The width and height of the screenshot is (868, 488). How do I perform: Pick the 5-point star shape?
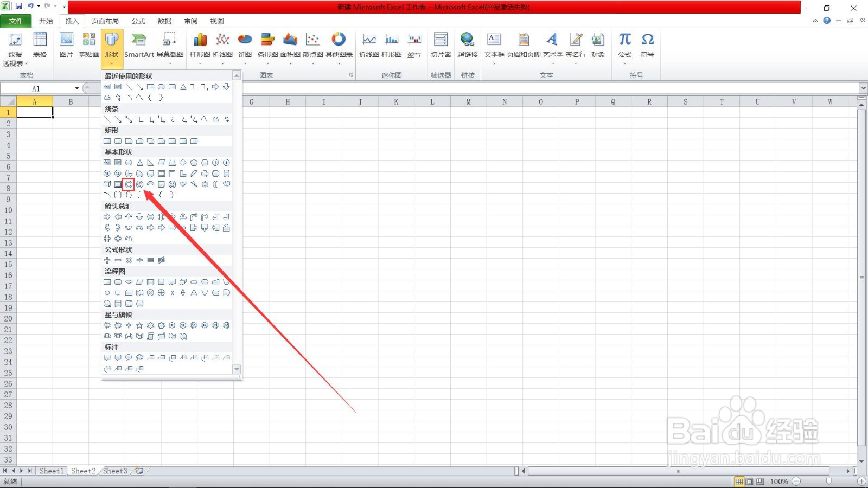pos(139,325)
